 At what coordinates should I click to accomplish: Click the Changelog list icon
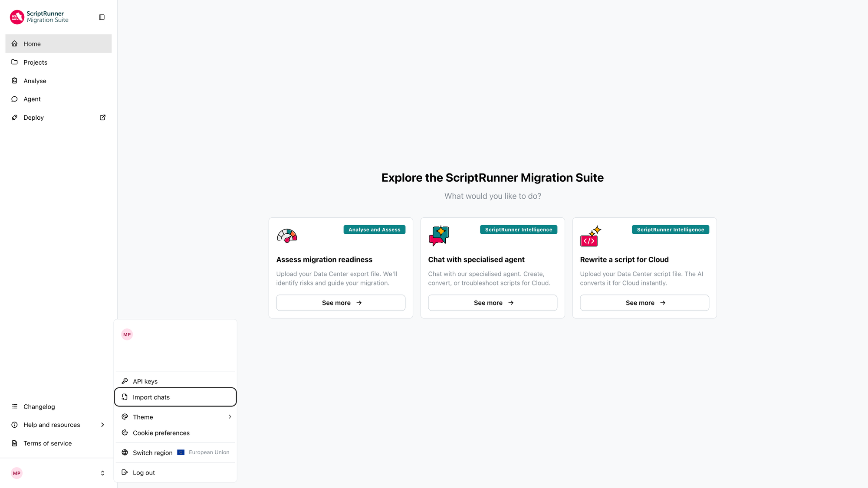pos(15,406)
